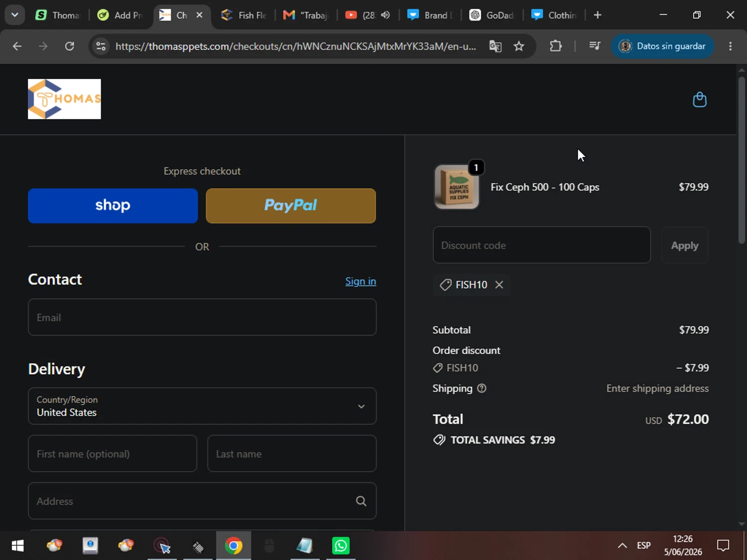The width and height of the screenshot is (747, 560).
Task: Expand the Country/Region dropdown
Action: point(202,406)
